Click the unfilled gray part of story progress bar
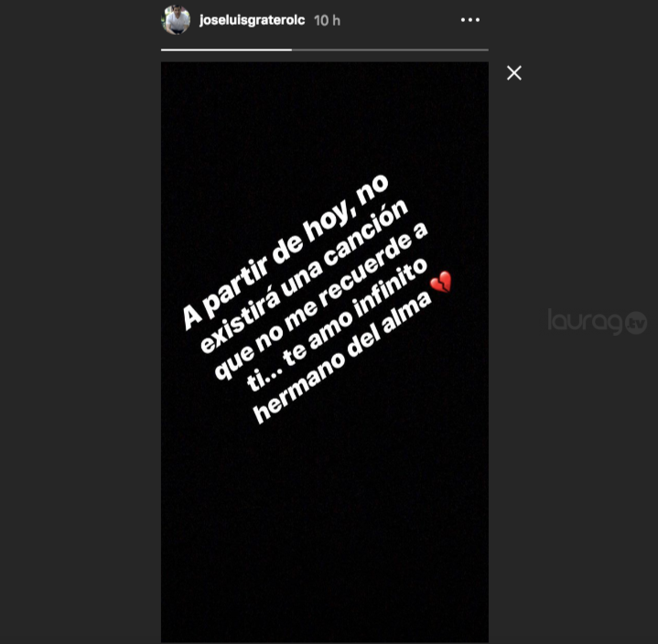 tap(390, 50)
